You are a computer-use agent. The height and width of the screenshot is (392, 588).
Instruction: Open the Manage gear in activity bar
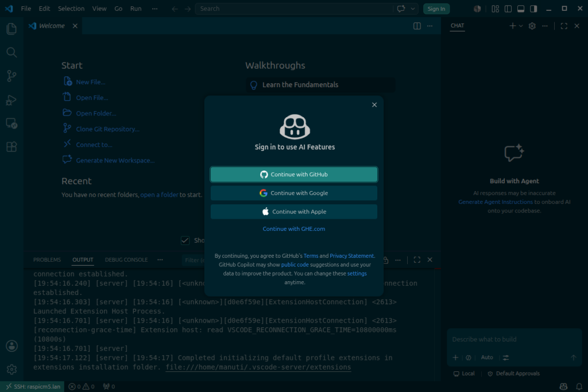pos(11,370)
